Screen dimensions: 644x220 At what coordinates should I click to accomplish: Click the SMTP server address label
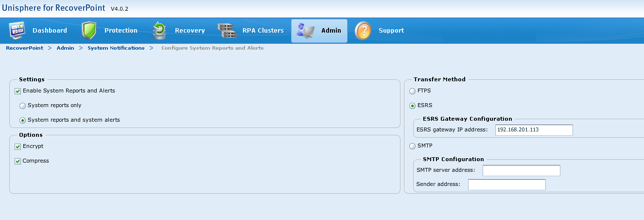[x=446, y=170]
